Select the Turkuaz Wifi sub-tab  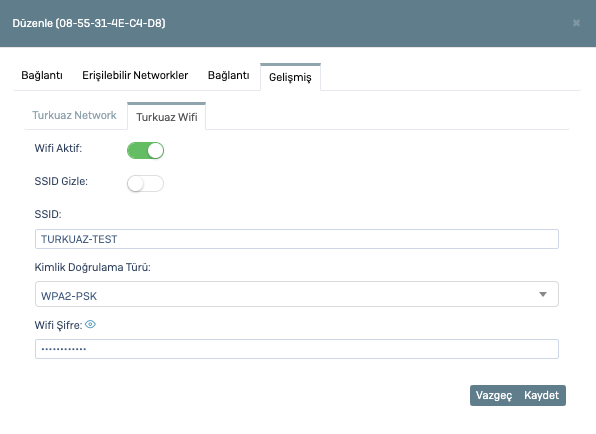[x=166, y=117]
